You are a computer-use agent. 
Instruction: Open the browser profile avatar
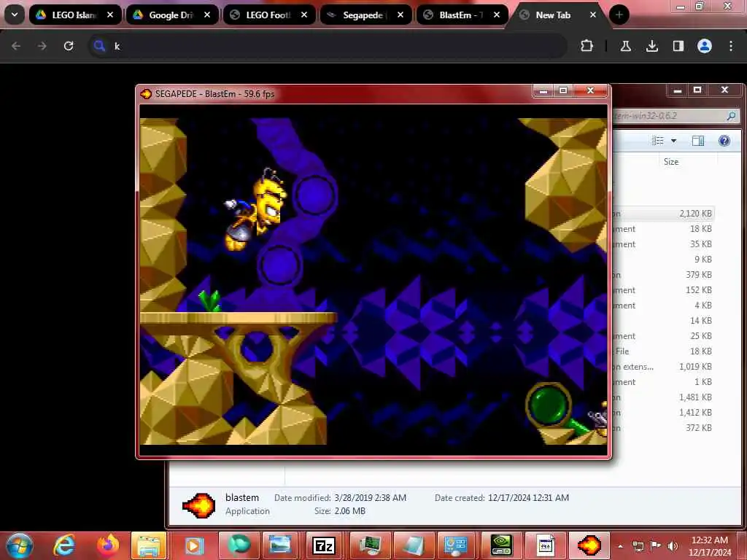click(705, 46)
